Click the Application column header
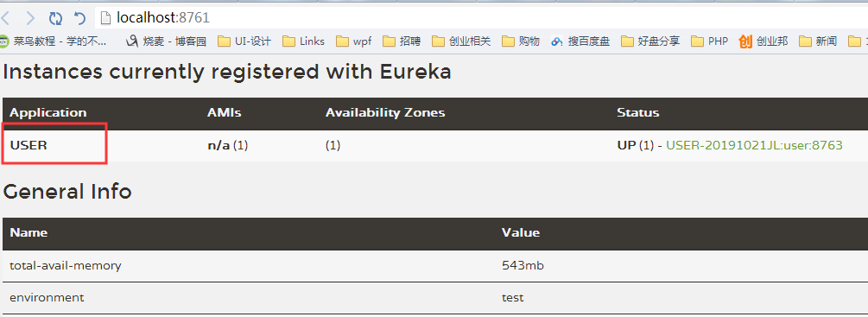 pyautogui.click(x=48, y=113)
